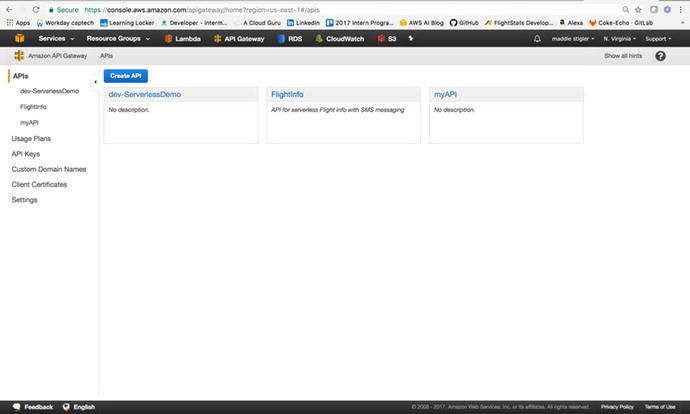Bookmark page with the star icon
Viewport: 690px width, 414px height.
tap(638, 9)
